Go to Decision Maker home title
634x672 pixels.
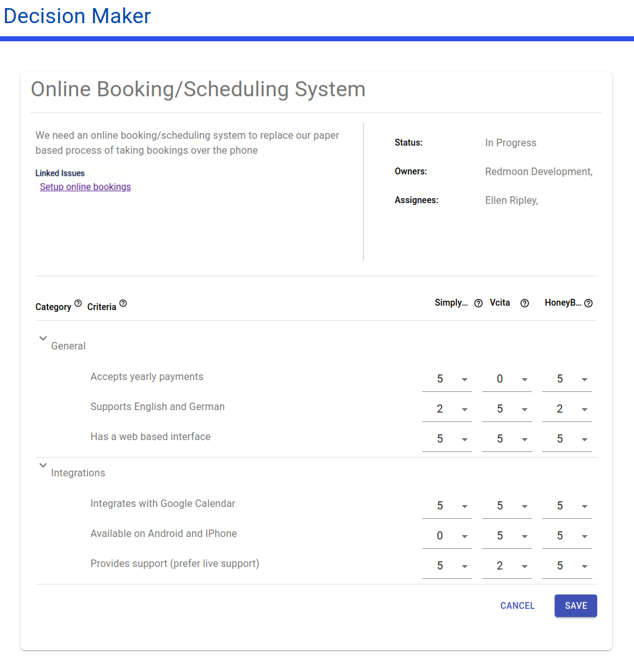[x=77, y=16]
